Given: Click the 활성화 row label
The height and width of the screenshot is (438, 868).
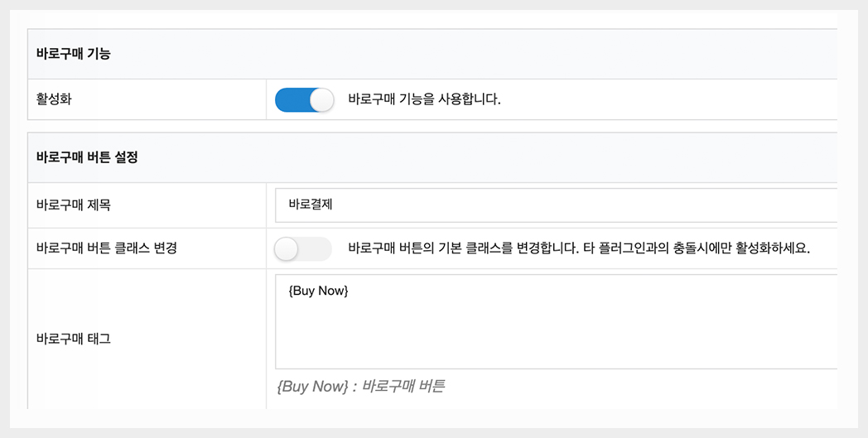Looking at the screenshot, I should coord(54,100).
